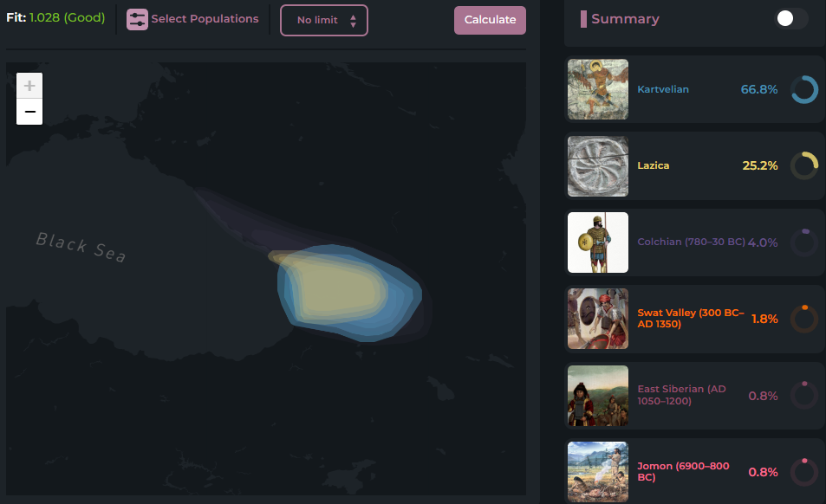This screenshot has width=826, height=504.
Task: Click the Lazica percentage ring icon
Action: point(804,165)
